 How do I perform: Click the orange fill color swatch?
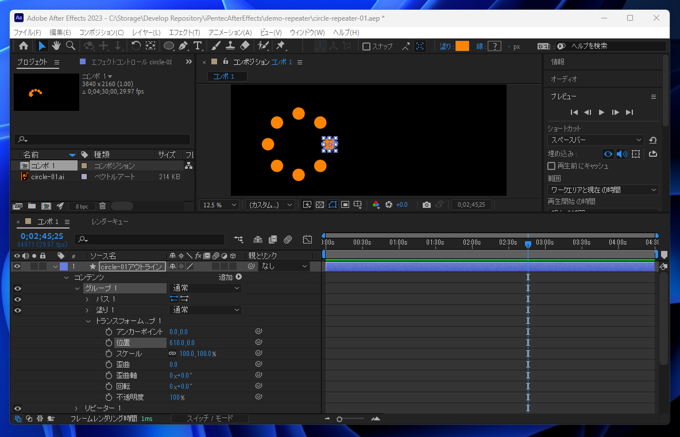(x=462, y=46)
